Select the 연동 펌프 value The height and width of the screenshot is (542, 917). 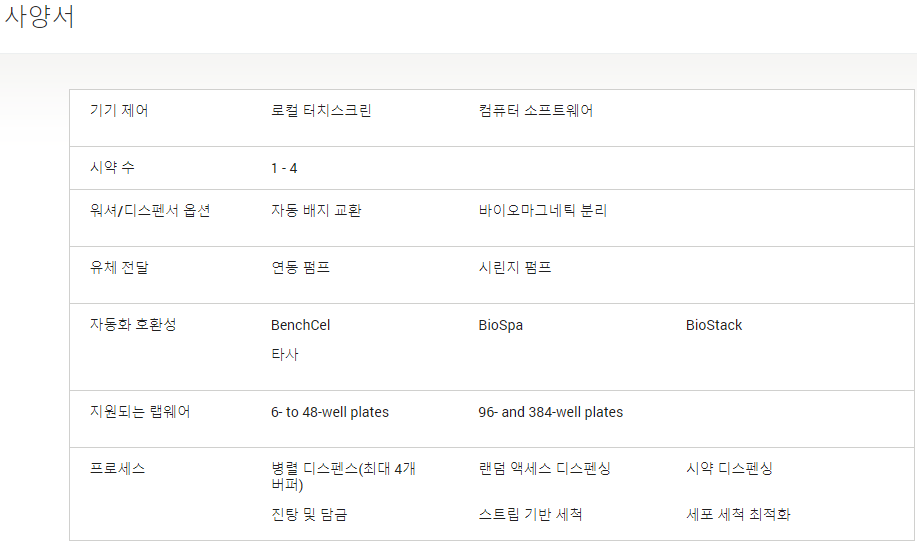(x=301, y=268)
